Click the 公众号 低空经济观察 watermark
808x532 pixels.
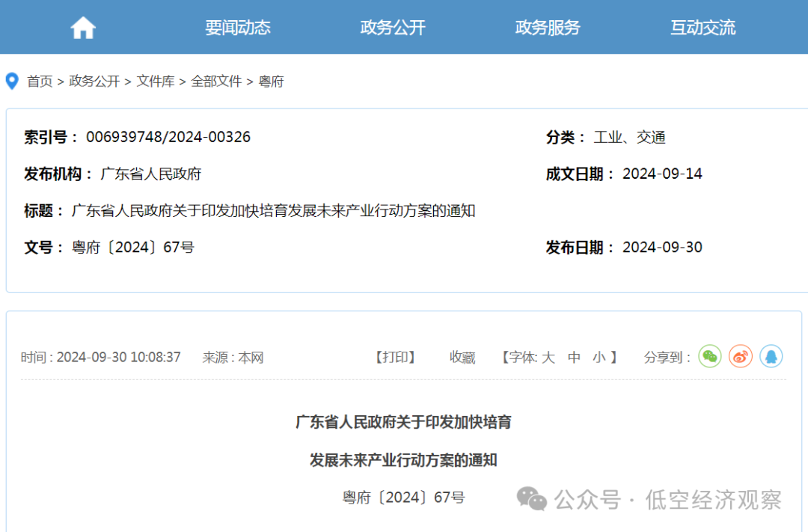pyautogui.click(x=649, y=499)
